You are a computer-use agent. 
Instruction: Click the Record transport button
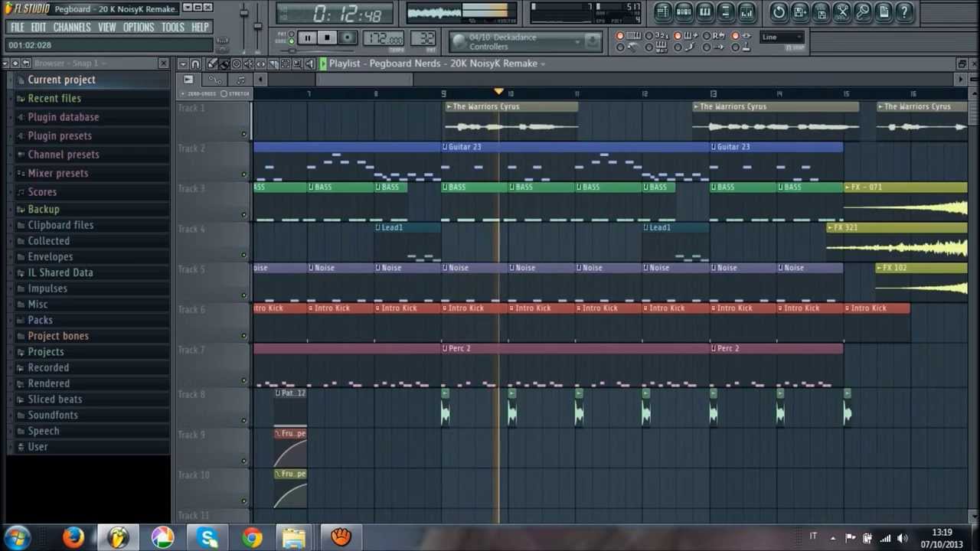(x=348, y=37)
